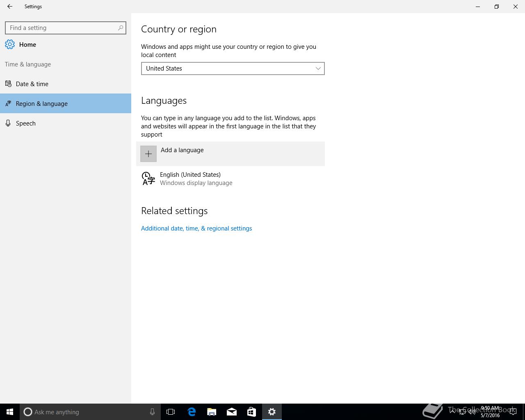
Task: Go to Home settings label
Action: coord(27,44)
